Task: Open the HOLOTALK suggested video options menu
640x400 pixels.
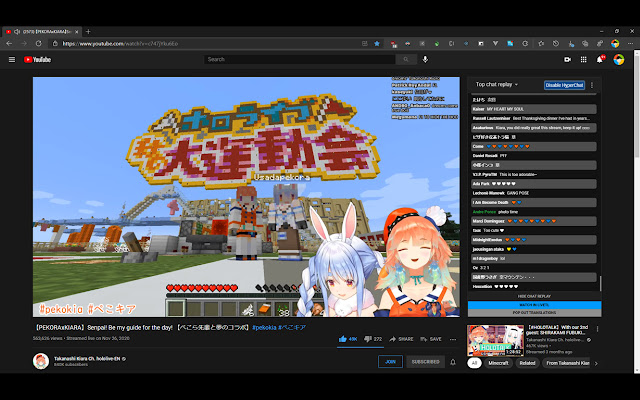Action: (x=597, y=329)
